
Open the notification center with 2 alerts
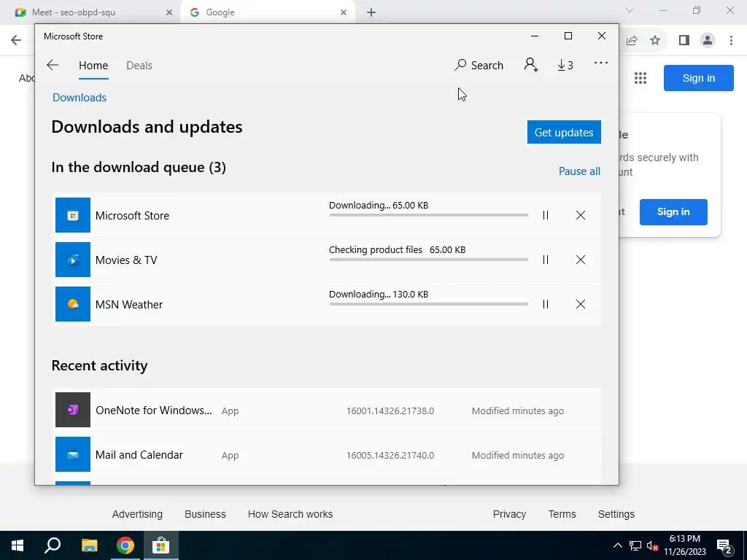pyautogui.click(x=724, y=545)
